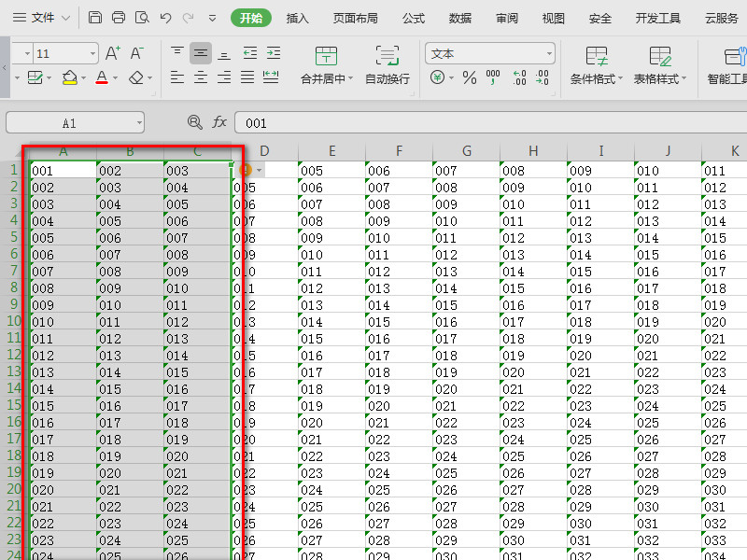
Task: Toggle align text right
Action: click(x=224, y=77)
